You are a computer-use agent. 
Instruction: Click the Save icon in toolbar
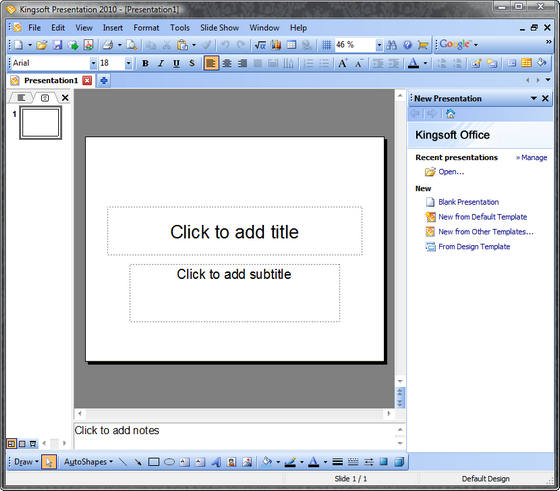[x=57, y=45]
